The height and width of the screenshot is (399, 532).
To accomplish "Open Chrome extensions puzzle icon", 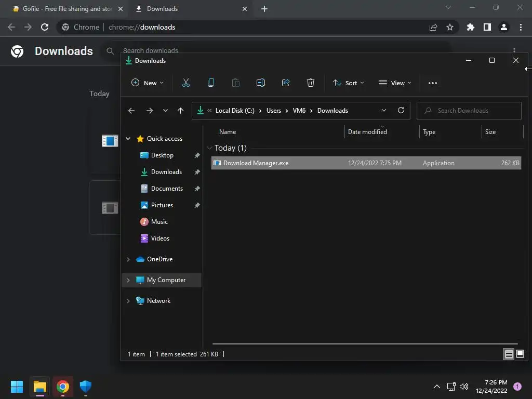I will [470, 27].
